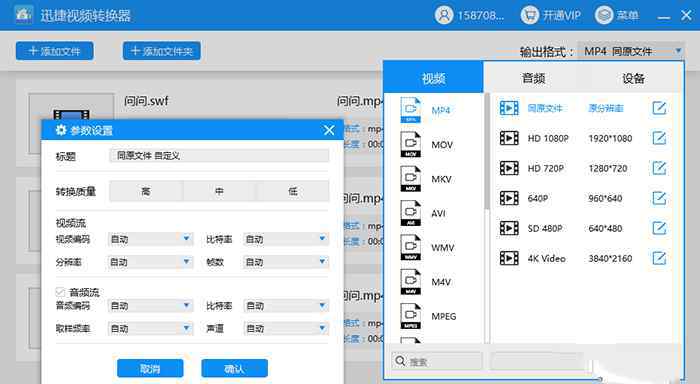Click the 开通VIP link text
700x384 pixels.
562,16
